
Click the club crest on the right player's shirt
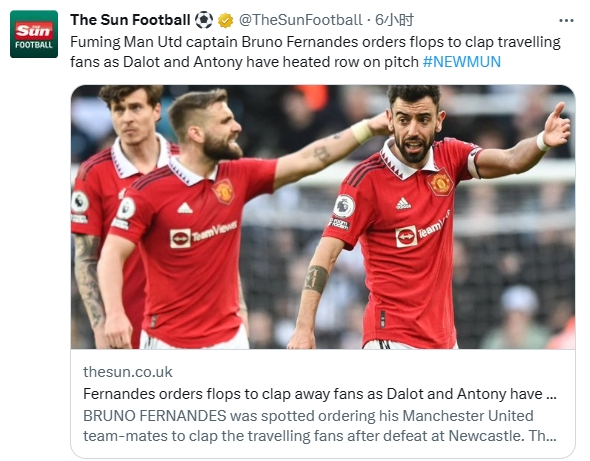(x=441, y=183)
